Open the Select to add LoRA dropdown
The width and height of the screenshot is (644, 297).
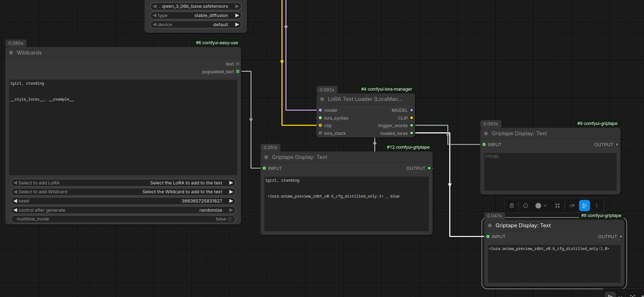click(x=123, y=183)
